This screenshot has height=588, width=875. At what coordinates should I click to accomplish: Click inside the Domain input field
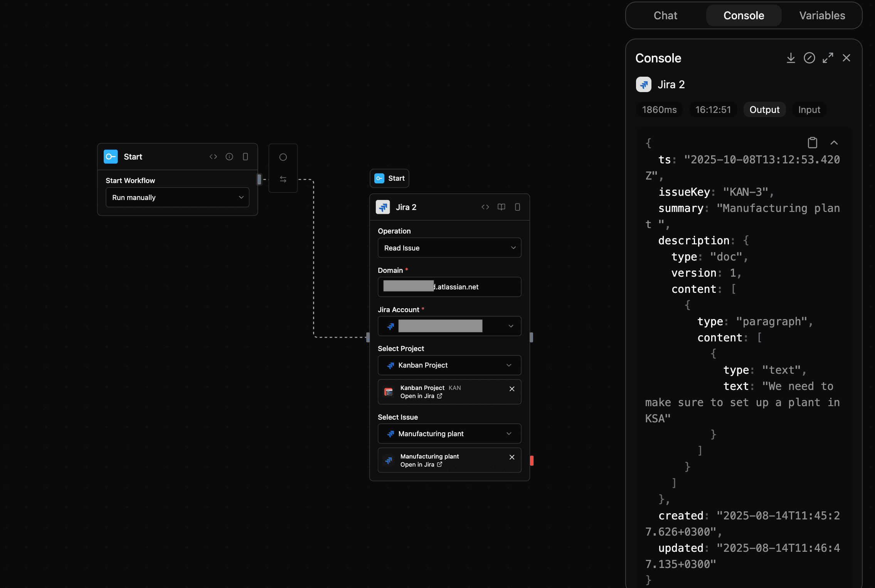(449, 287)
